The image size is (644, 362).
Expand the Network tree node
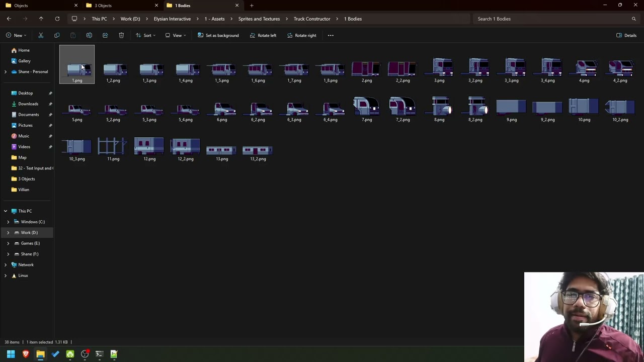pos(6,265)
